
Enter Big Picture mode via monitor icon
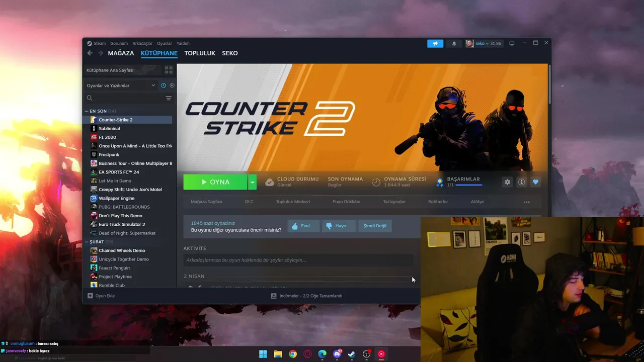pyautogui.click(x=512, y=44)
